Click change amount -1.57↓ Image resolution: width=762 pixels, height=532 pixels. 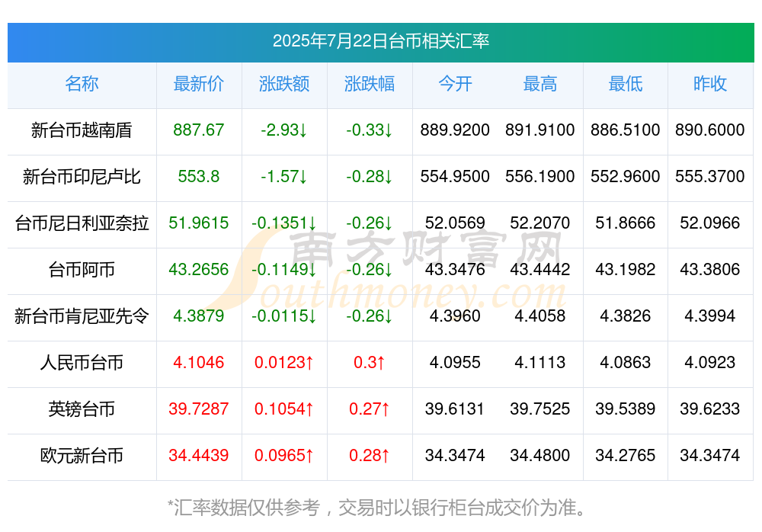pyautogui.click(x=284, y=177)
